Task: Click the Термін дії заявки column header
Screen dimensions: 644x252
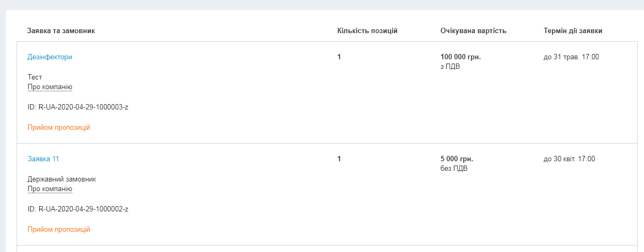Action: [x=573, y=31]
